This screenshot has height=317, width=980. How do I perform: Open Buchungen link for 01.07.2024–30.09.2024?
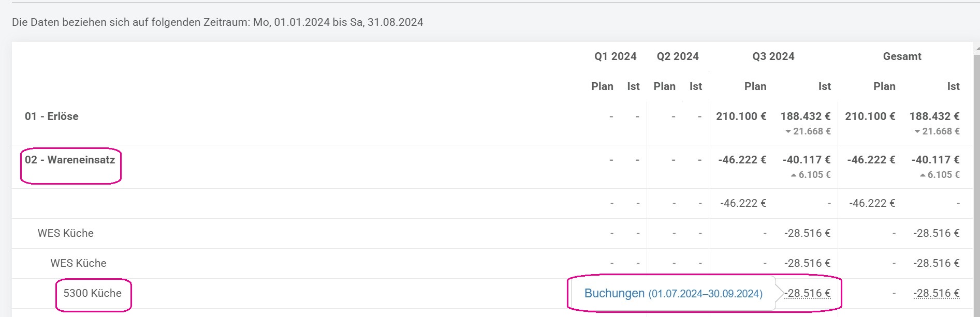(x=673, y=293)
